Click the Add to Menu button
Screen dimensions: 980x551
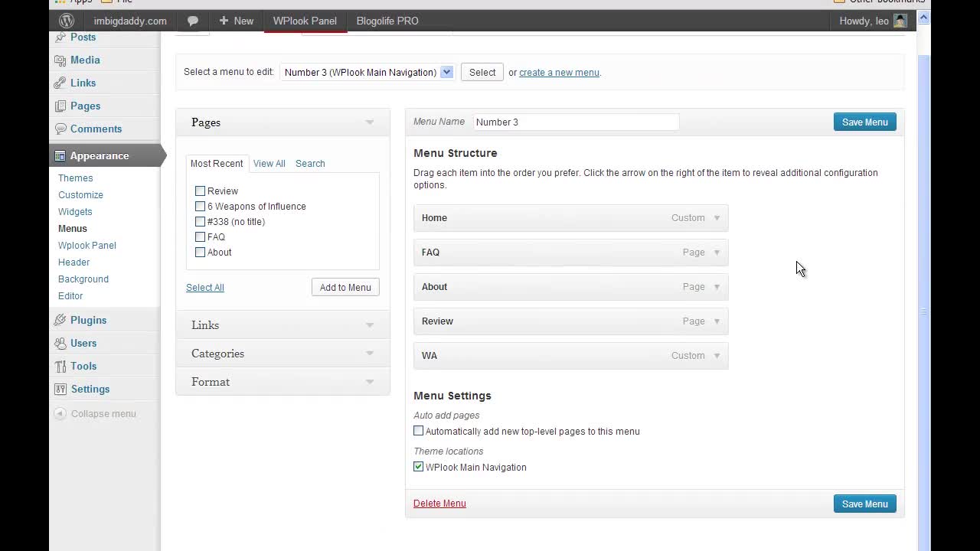pyautogui.click(x=345, y=287)
